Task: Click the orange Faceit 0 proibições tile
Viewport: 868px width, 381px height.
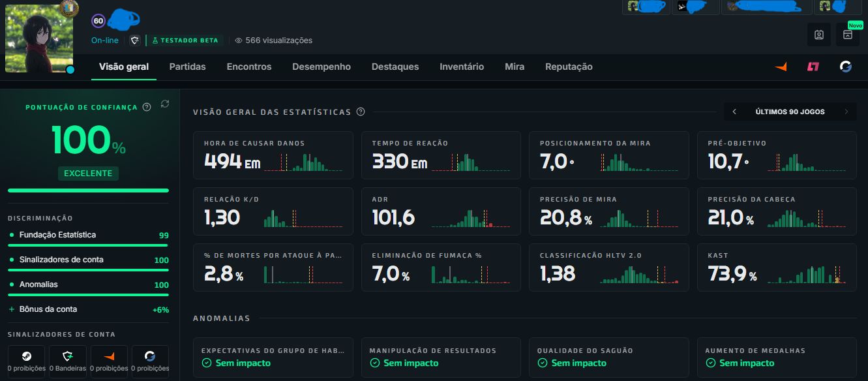Action: tap(108, 361)
